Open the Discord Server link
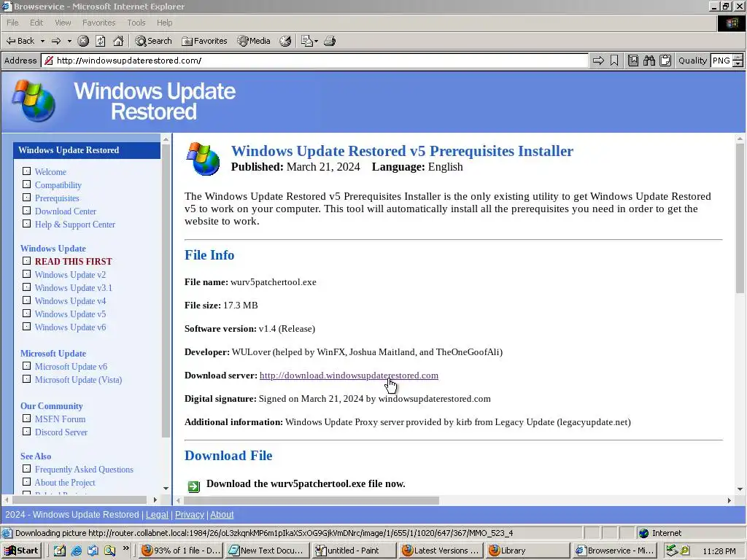 [61, 432]
